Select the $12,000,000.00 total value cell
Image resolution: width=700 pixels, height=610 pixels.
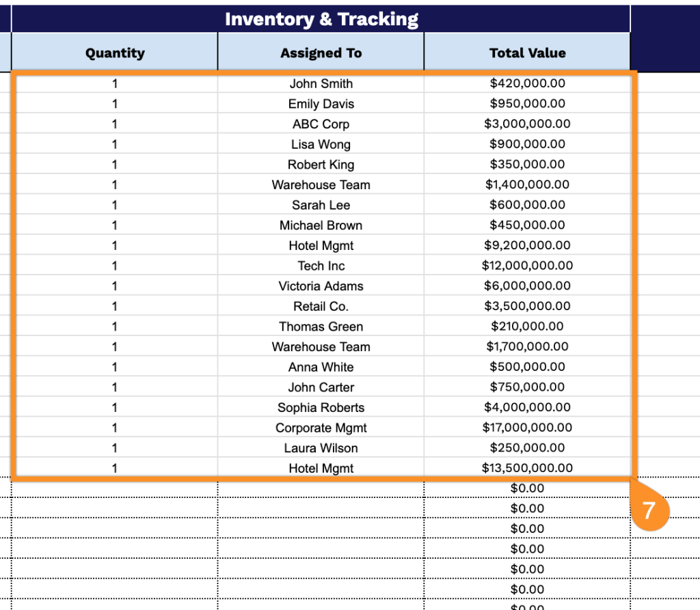point(527,266)
